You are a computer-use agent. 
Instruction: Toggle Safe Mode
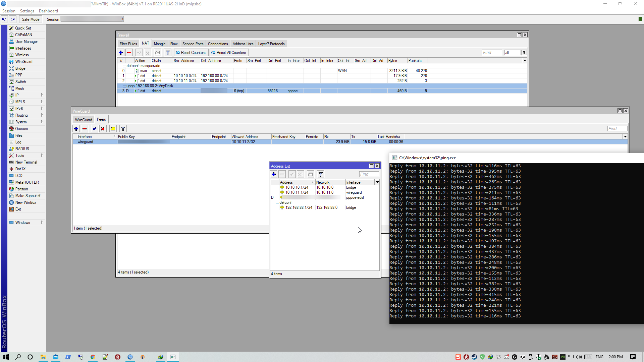pyautogui.click(x=31, y=19)
